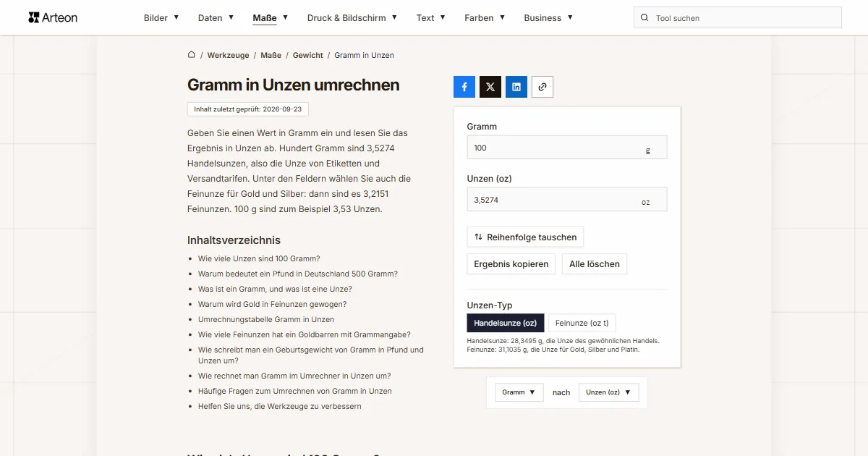
Task: Share page on Facebook
Action: click(x=464, y=87)
